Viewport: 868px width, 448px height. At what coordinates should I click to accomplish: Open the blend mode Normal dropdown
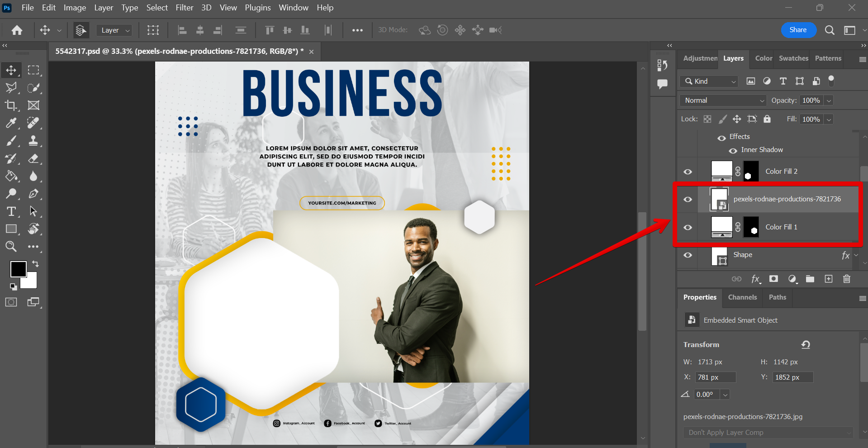point(722,100)
